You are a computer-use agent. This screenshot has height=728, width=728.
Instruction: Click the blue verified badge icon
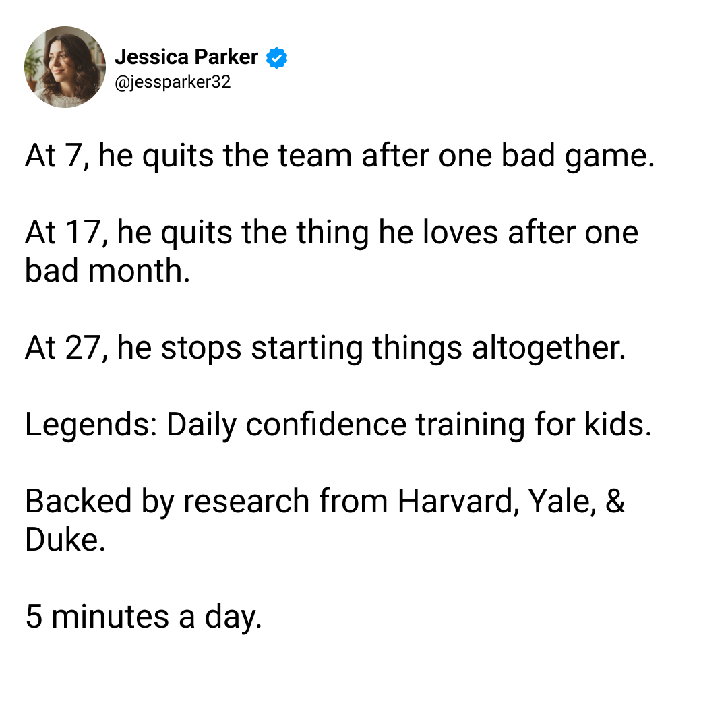[x=277, y=57]
